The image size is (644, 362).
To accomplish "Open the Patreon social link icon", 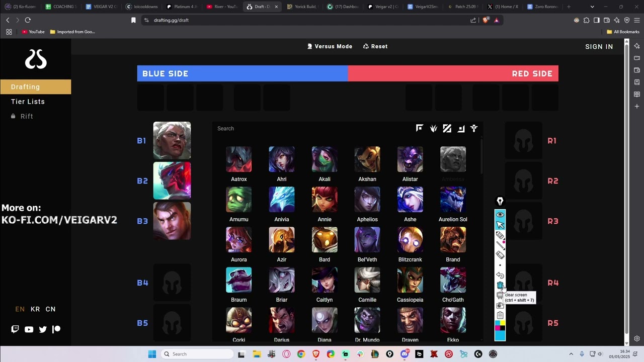I will (56, 329).
